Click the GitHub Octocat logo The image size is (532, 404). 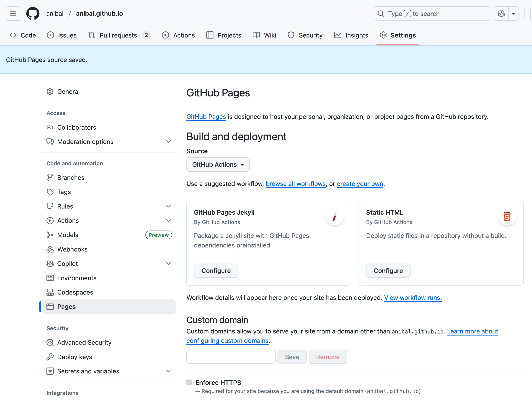click(33, 13)
